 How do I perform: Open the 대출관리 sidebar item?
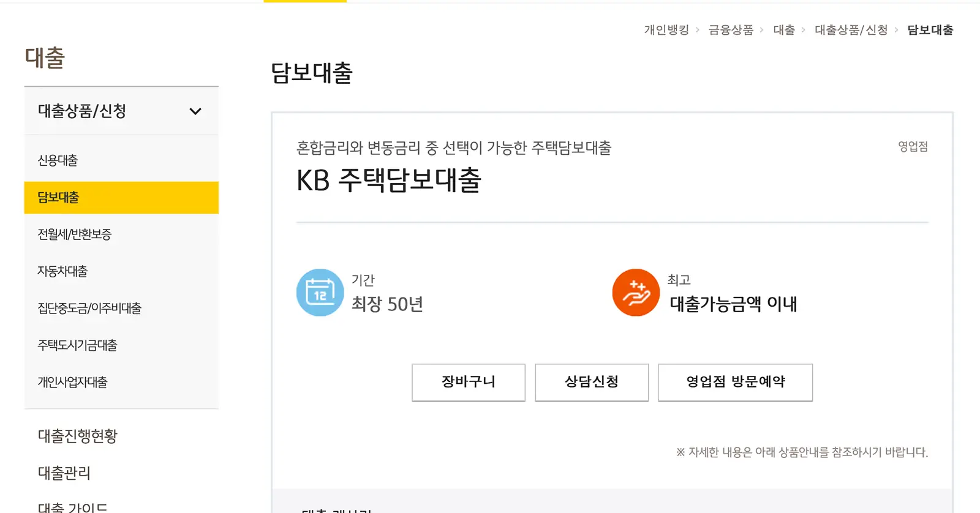point(64,473)
